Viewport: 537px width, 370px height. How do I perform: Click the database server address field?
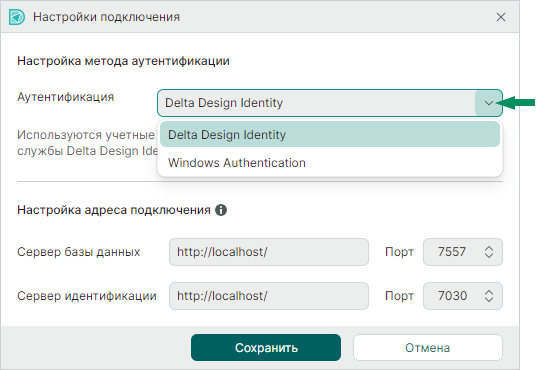point(269,252)
